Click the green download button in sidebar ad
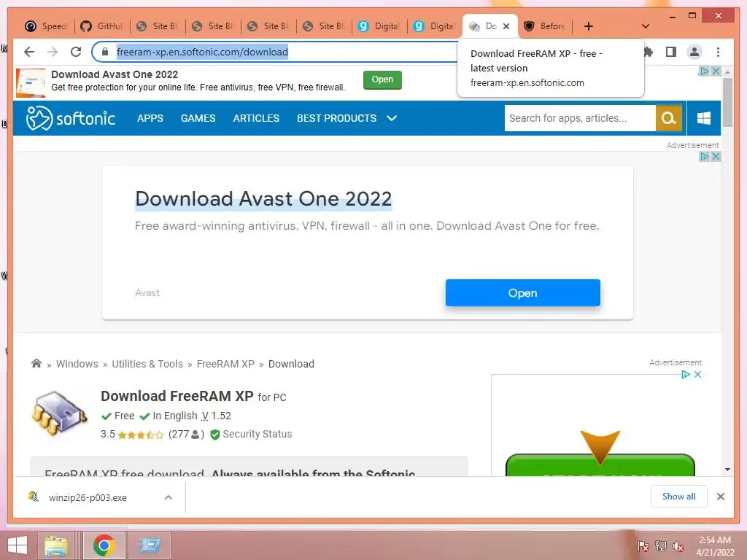 [600, 464]
